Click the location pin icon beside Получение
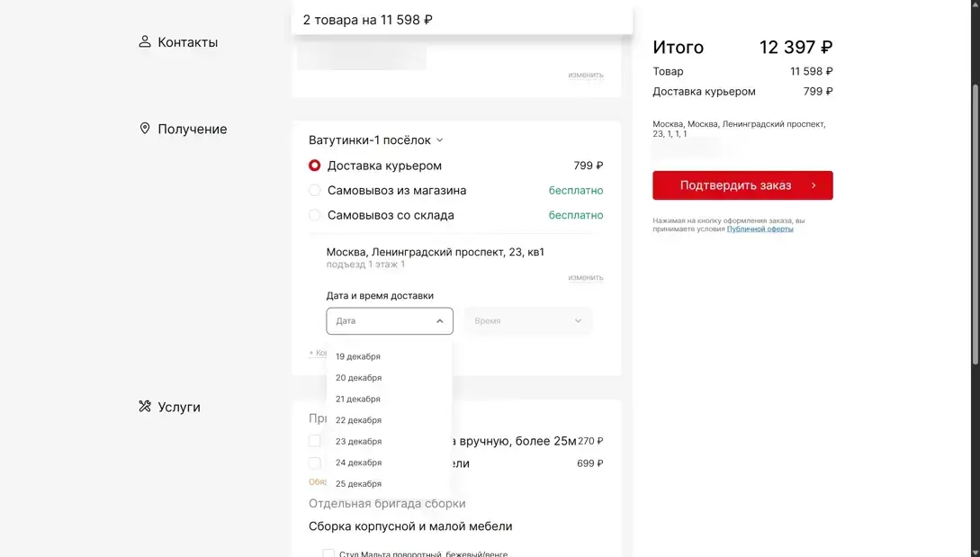This screenshot has width=980, height=557. (144, 129)
